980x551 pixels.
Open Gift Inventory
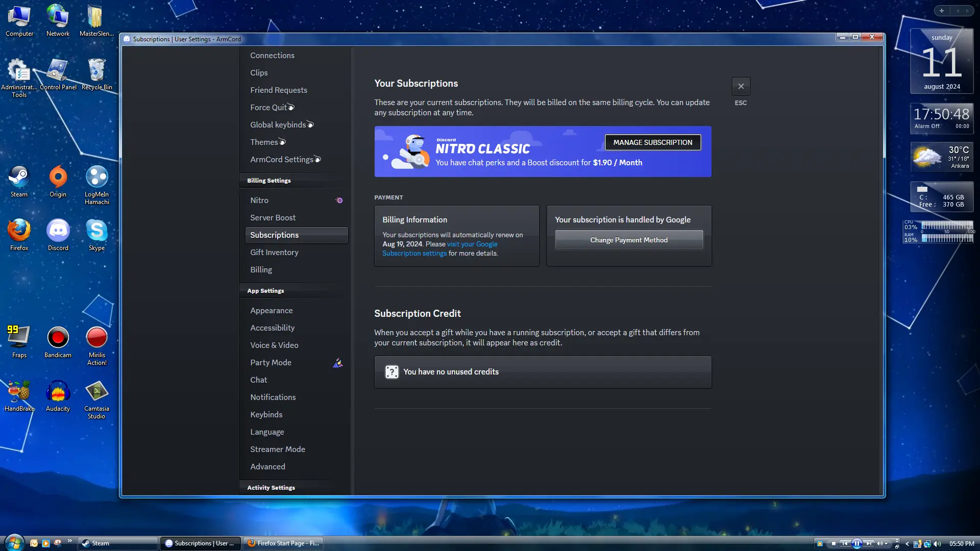(274, 253)
